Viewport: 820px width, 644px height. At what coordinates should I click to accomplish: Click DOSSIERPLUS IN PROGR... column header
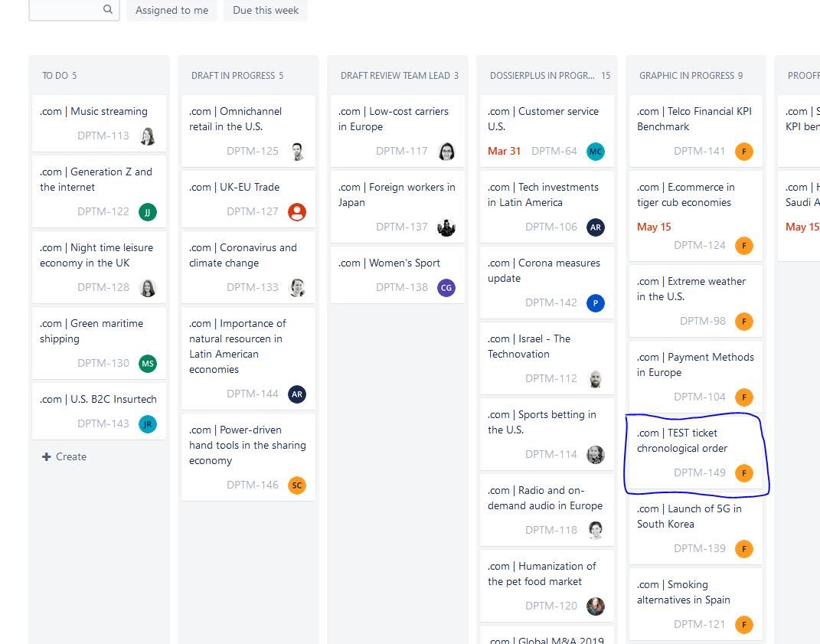pyautogui.click(x=550, y=75)
